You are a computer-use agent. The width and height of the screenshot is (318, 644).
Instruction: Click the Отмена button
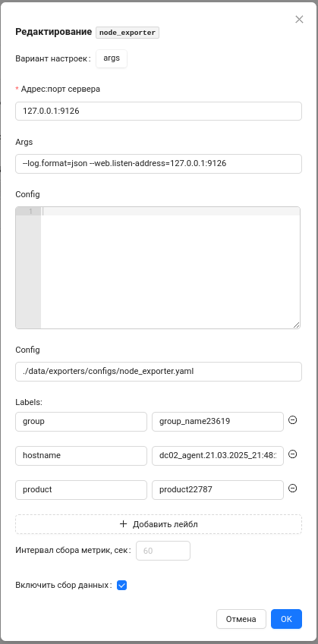pos(241,619)
